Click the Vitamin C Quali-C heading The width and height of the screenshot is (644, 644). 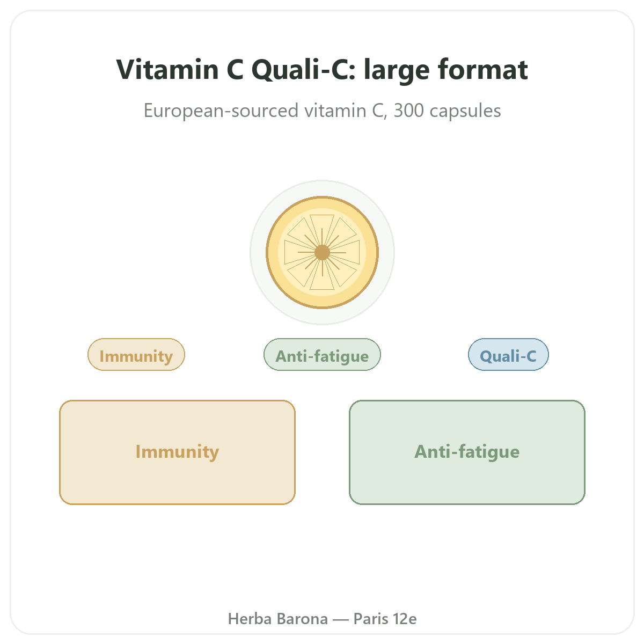pyautogui.click(x=322, y=70)
